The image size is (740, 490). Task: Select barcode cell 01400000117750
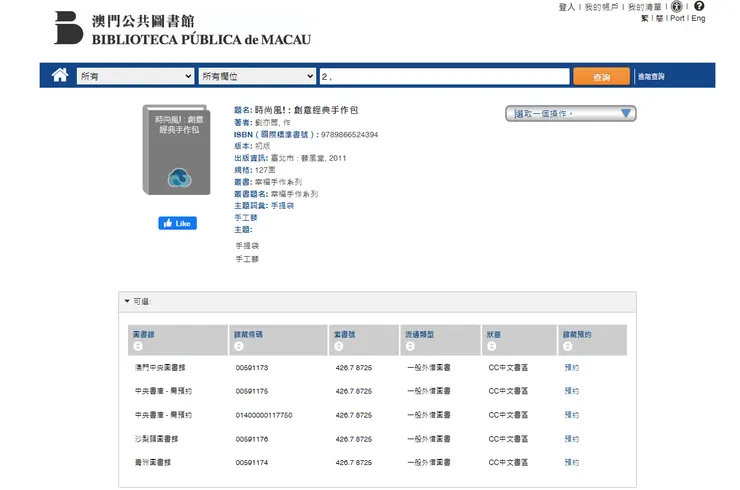pos(264,415)
